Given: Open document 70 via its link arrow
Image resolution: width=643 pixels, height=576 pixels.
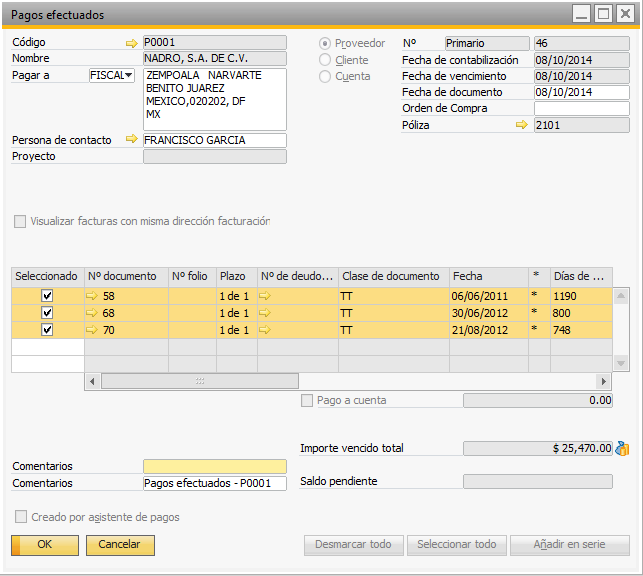Looking at the screenshot, I should 92,330.
